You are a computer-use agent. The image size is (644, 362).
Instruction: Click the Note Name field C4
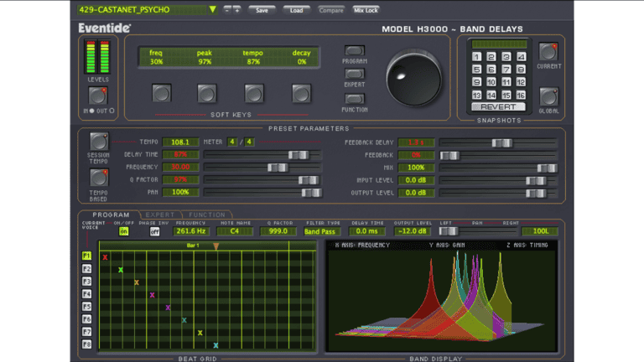click(235, 231)
